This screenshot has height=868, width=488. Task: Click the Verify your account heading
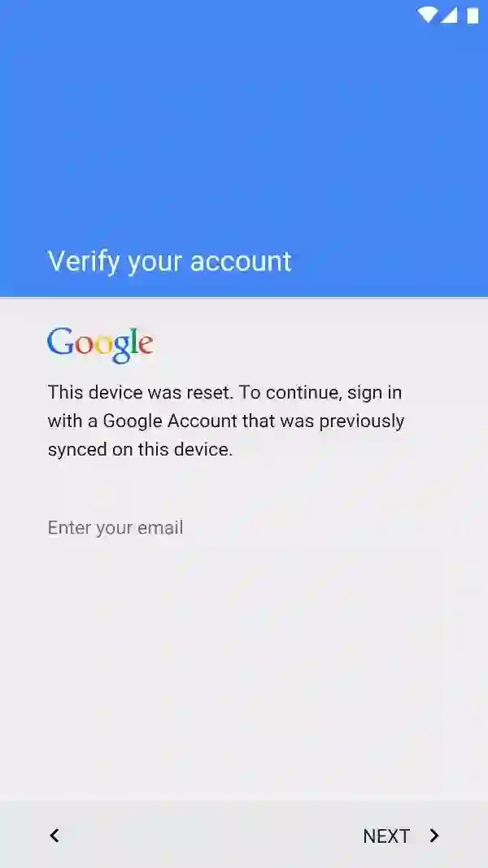[169, 261]
